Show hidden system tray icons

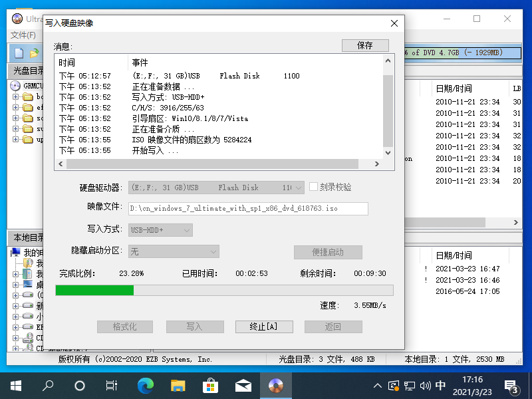pyautogui.click(x=378, y=386)
